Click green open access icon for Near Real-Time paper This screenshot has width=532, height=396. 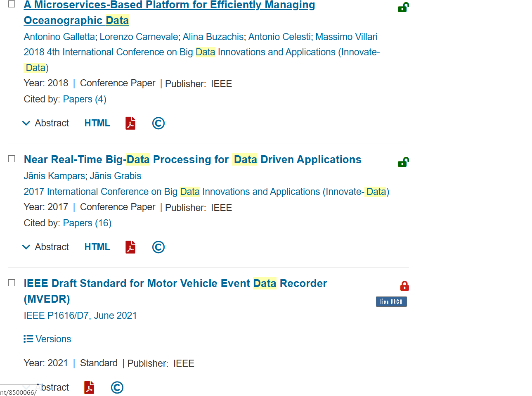403,162
